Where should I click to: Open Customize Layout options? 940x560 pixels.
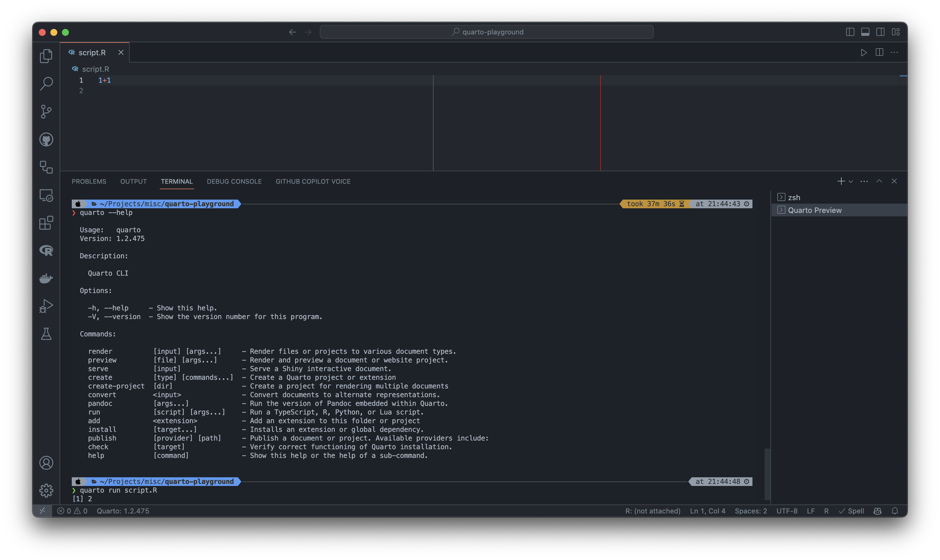[x=896, y=32]
